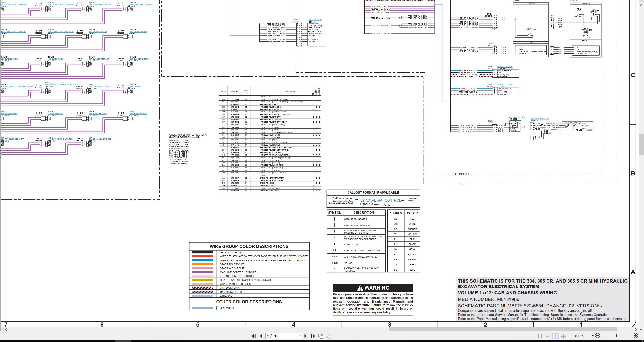Click the 100% zoom level text
Image resolution: width=644 pixels, height=342 pixels.
[579, 336]
